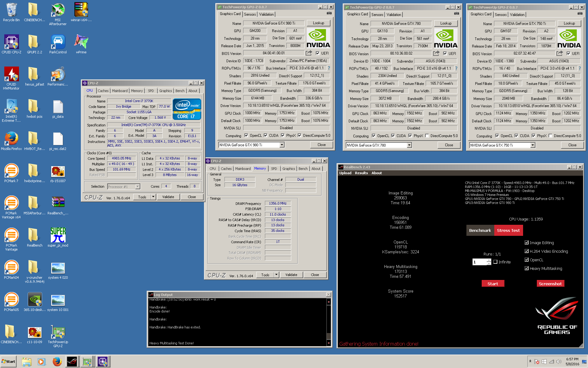This screenshot has width=588, height=368.
Task: Toggle PhysX checkbox in GTX 750 Ti GPU-Z
Action: coord(533,136)
